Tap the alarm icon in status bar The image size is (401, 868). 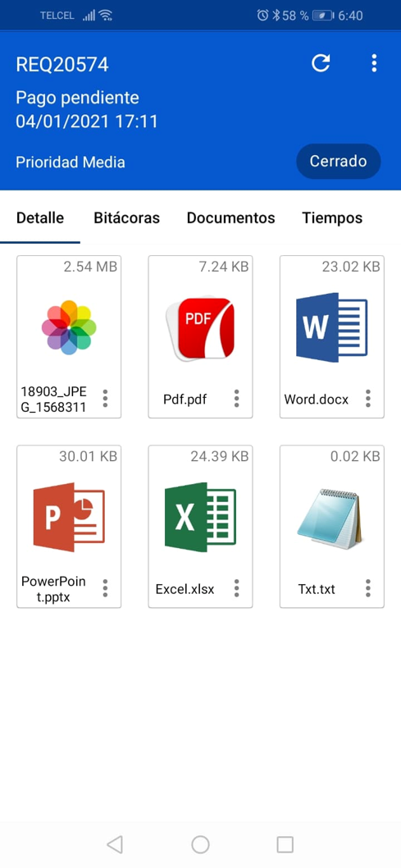pos(262,16)
